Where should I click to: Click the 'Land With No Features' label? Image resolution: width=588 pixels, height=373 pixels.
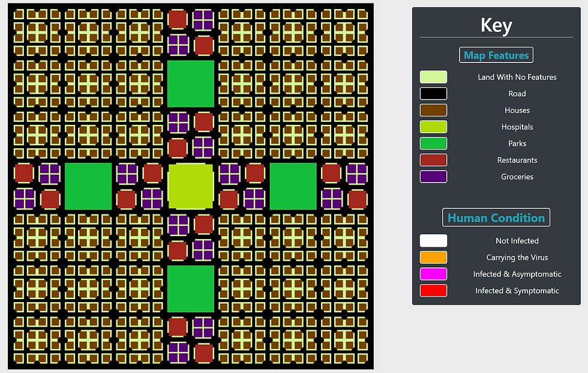517,77
